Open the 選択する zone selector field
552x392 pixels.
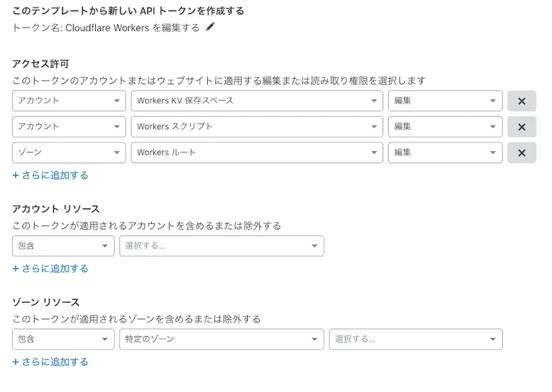[x=415, y=339]
